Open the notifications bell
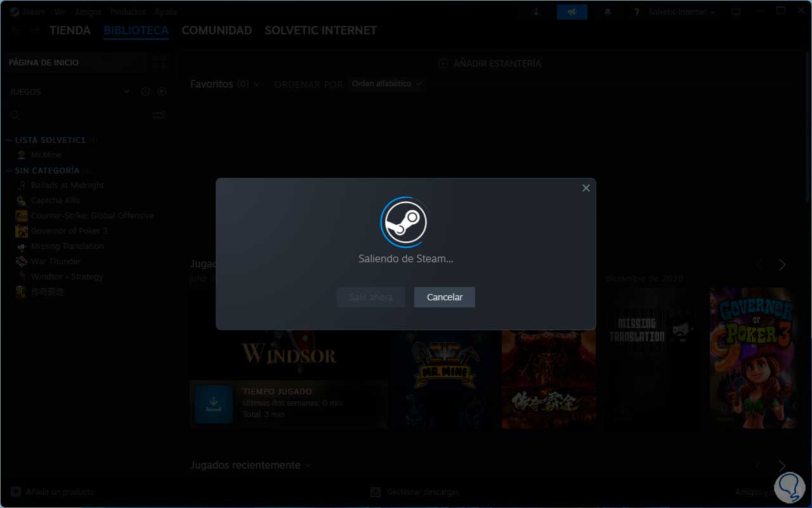This screenshot has height=508, width=812. (608, 12)
